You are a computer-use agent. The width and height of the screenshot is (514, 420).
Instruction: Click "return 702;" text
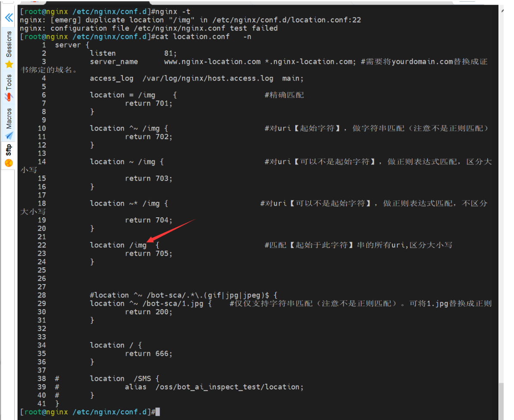coord(148,137)
